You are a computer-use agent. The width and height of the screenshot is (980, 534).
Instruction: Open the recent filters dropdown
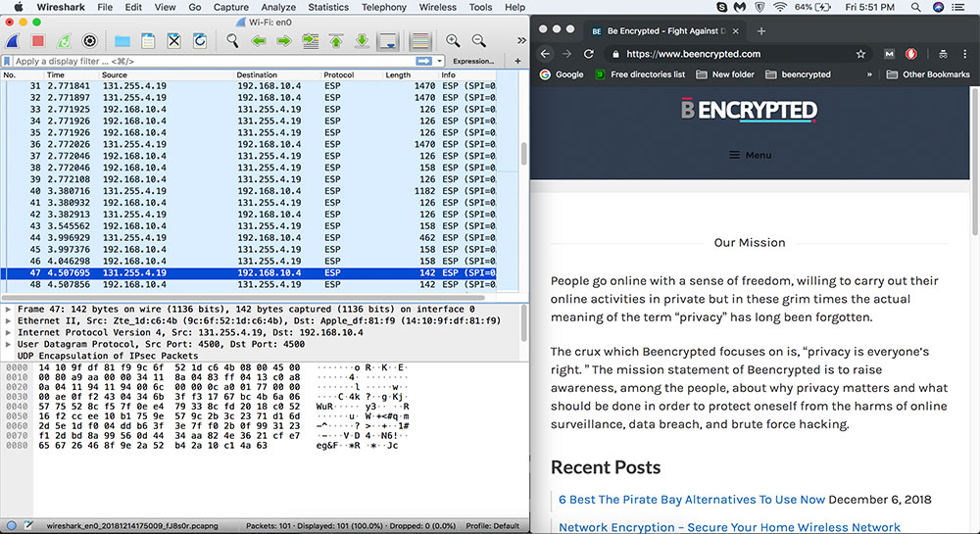440,61
